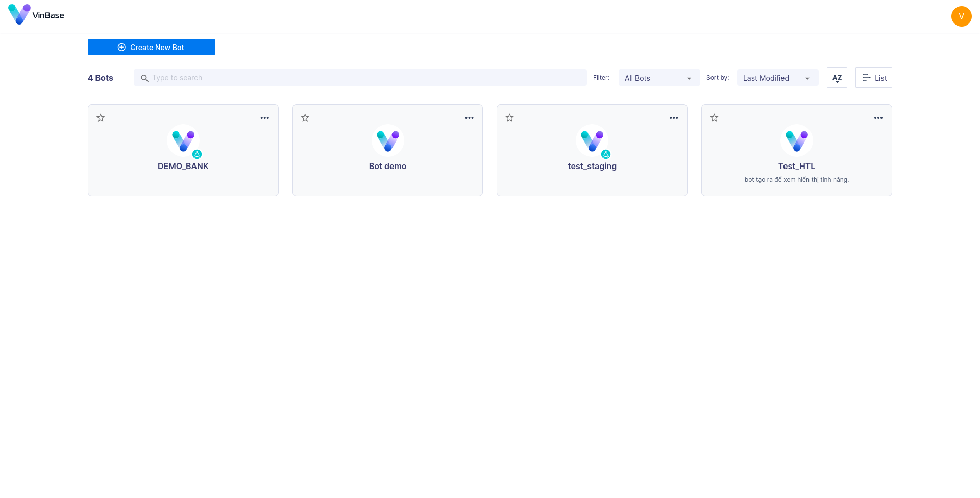The image size is (980, 498).
Task: Click the Test_HTL description text
Action: point(797,180)
